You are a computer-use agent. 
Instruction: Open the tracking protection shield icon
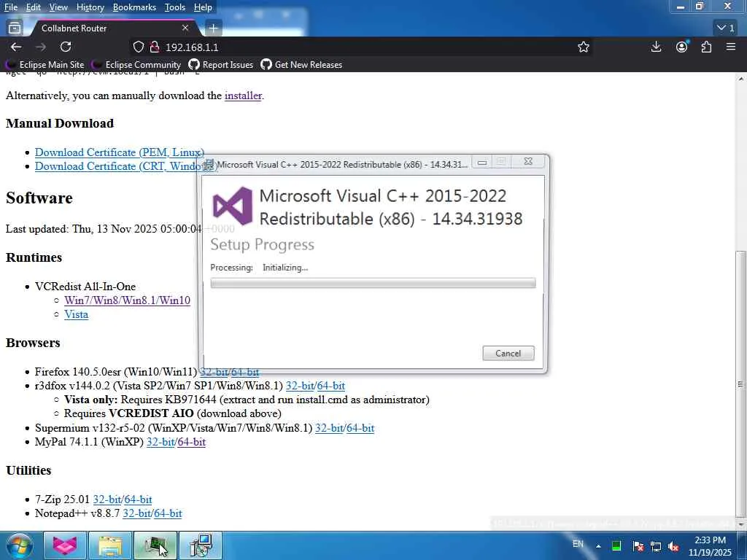138,47
